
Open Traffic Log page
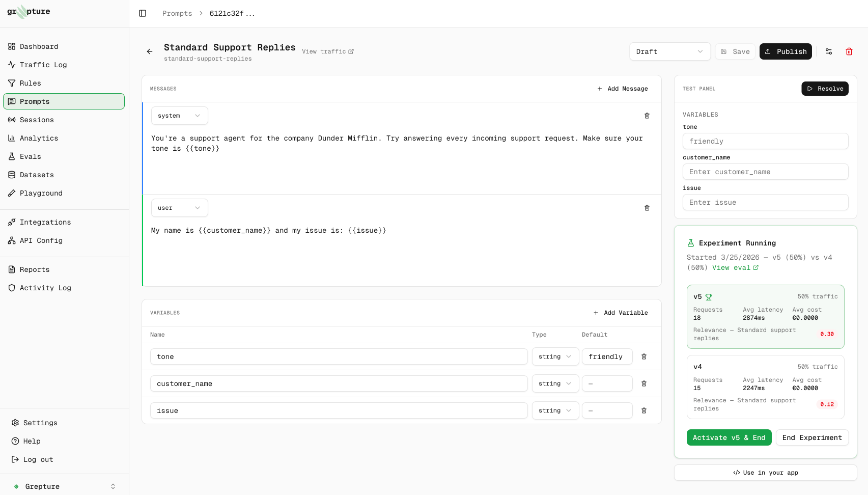point(64,65)
